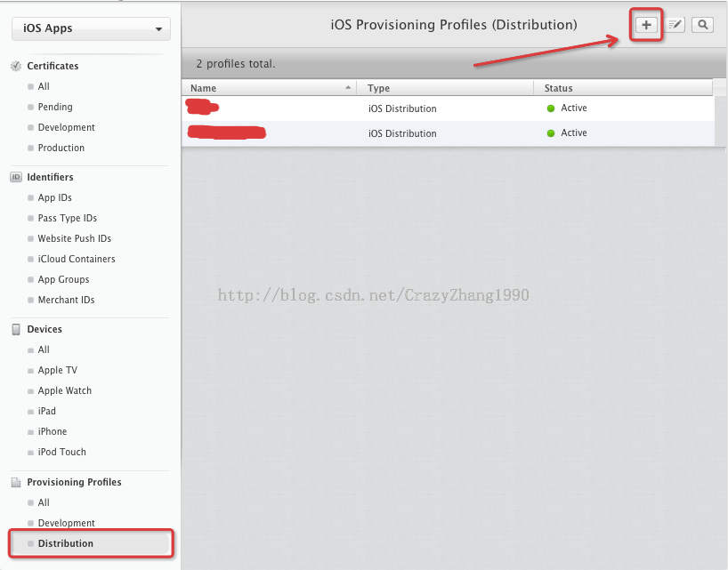The image size is (728, 570).
Task: Sort table by Name column arrow
Action: [x=348, y=88]
